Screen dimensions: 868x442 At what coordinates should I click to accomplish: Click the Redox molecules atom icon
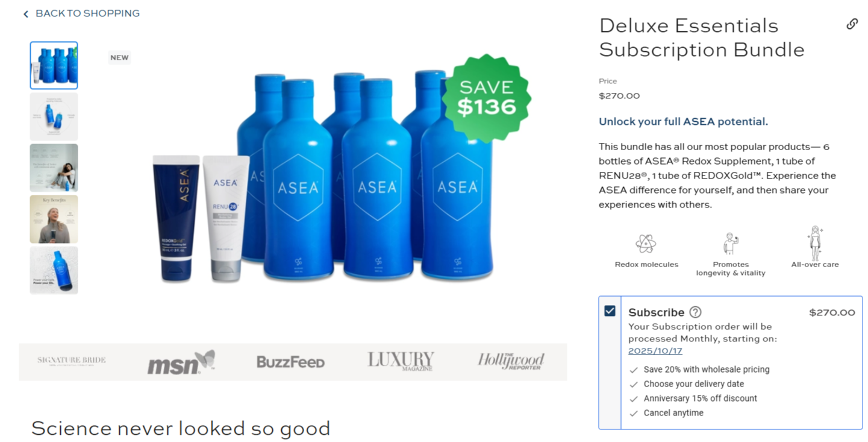tap(646, 244)
